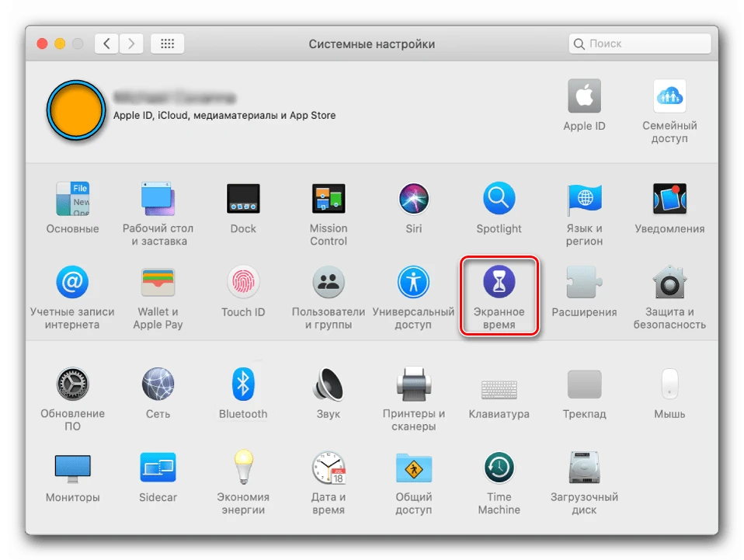Show all preferences grid button
744x560 pixels.
(168, 43)
